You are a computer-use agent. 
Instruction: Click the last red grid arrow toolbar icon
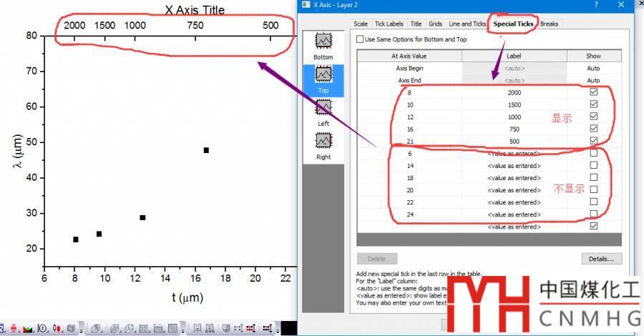point(267,328)
